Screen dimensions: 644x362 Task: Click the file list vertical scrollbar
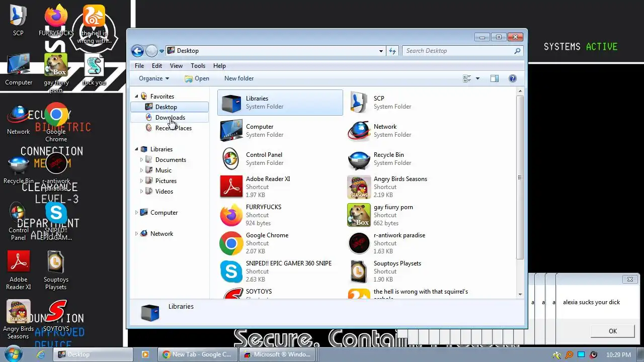(520, 177)
